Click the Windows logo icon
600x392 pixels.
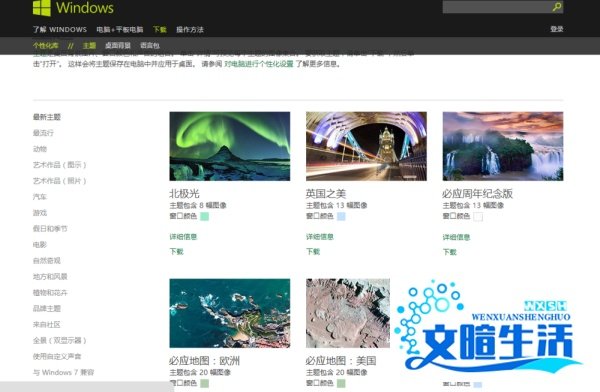(x=42, y=8)
